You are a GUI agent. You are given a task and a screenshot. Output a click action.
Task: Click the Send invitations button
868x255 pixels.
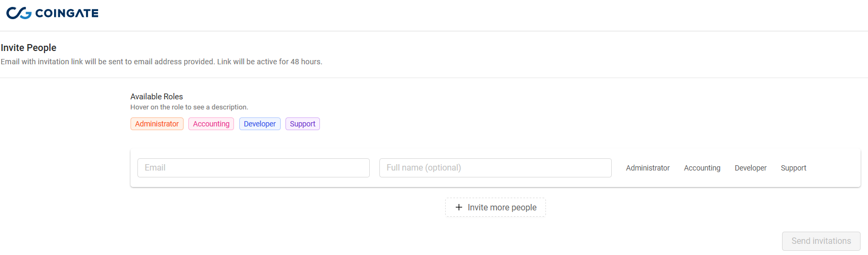(821, 241)
